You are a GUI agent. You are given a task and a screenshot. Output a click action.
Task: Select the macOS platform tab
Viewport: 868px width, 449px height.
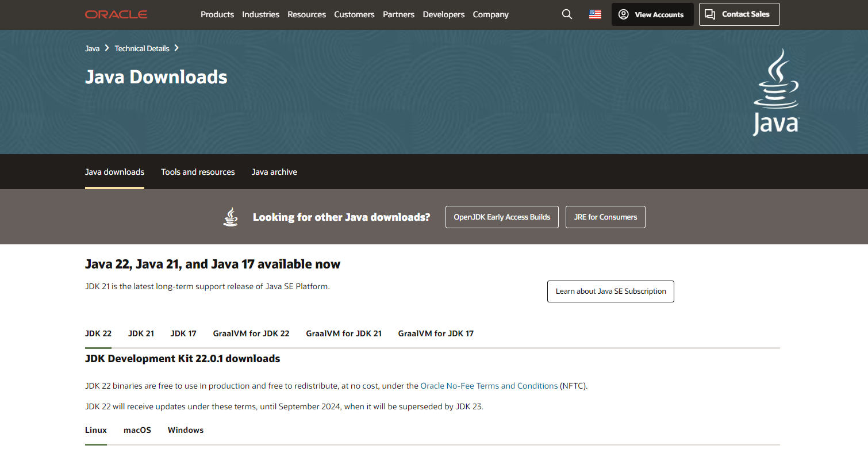pos(137,430)
